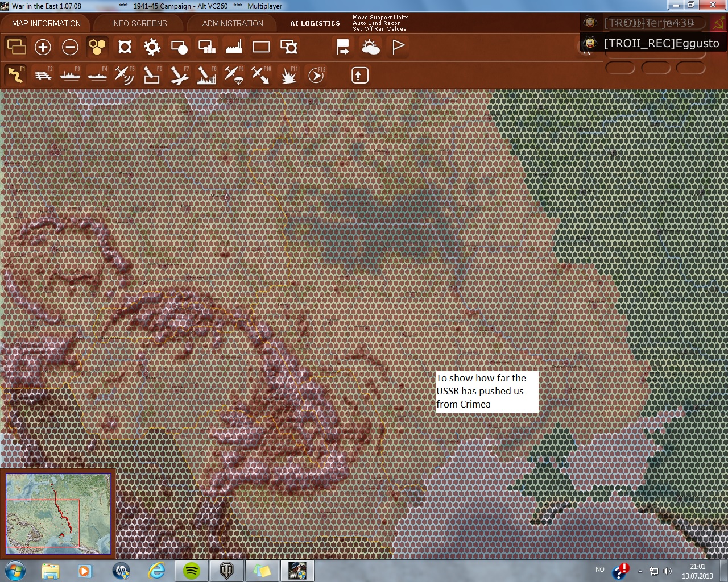Select the F6 bomb unit mode

coord(152,75)
